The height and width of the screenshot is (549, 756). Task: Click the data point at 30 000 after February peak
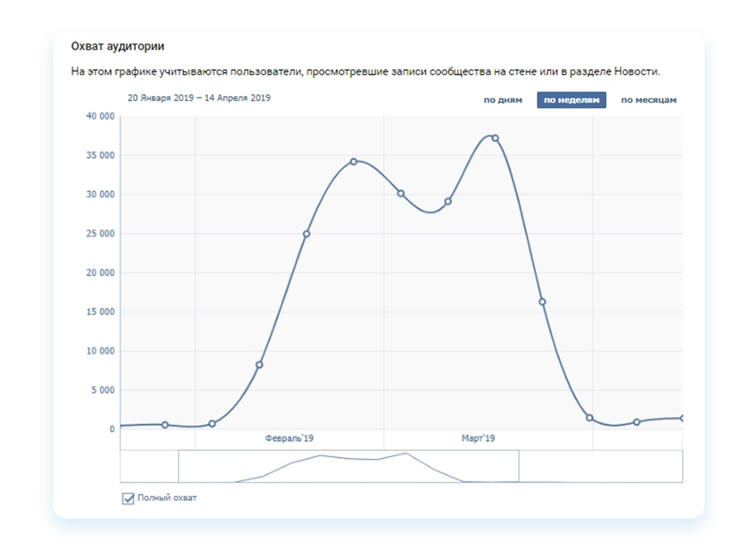pos(401,193)
